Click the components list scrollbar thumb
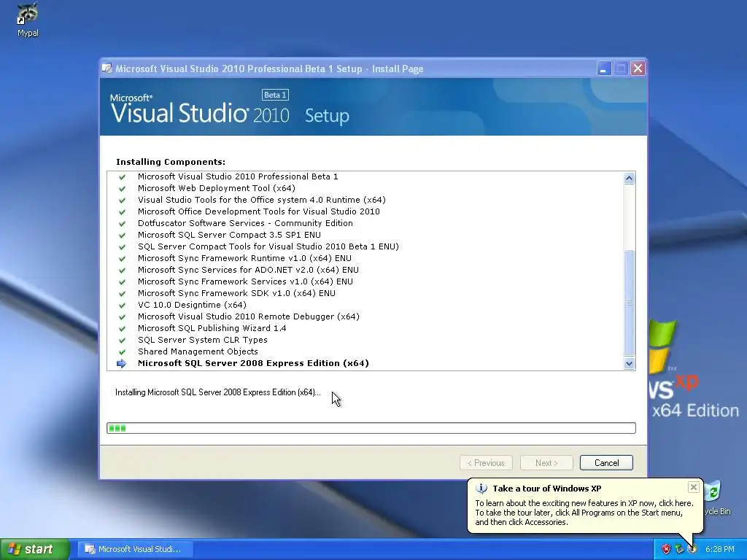747x560 pixels. click(629, 303)
